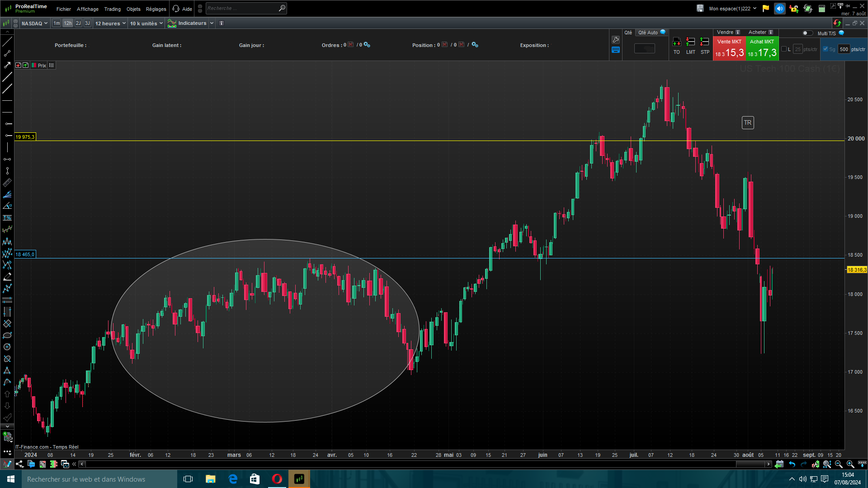Open the Affichage menu
Viewport: 868px width, 488px height.
tap(87, 9)
